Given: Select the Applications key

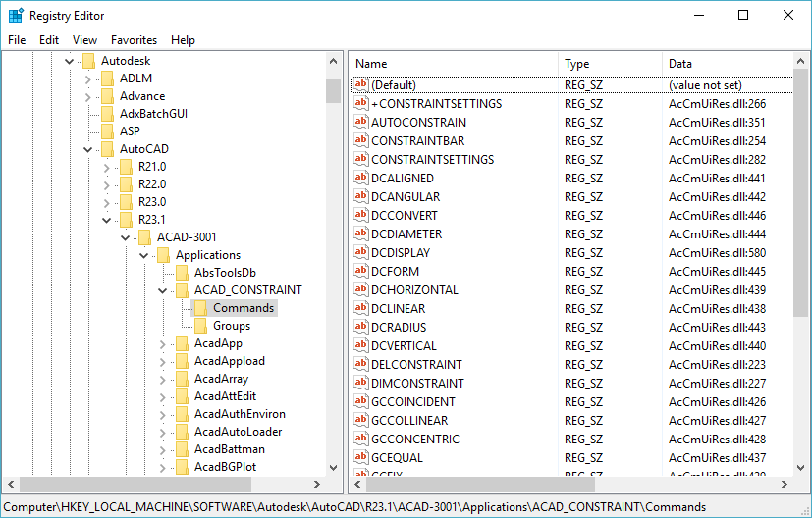Looking at the screenshot, I should (x=207, y=255).
